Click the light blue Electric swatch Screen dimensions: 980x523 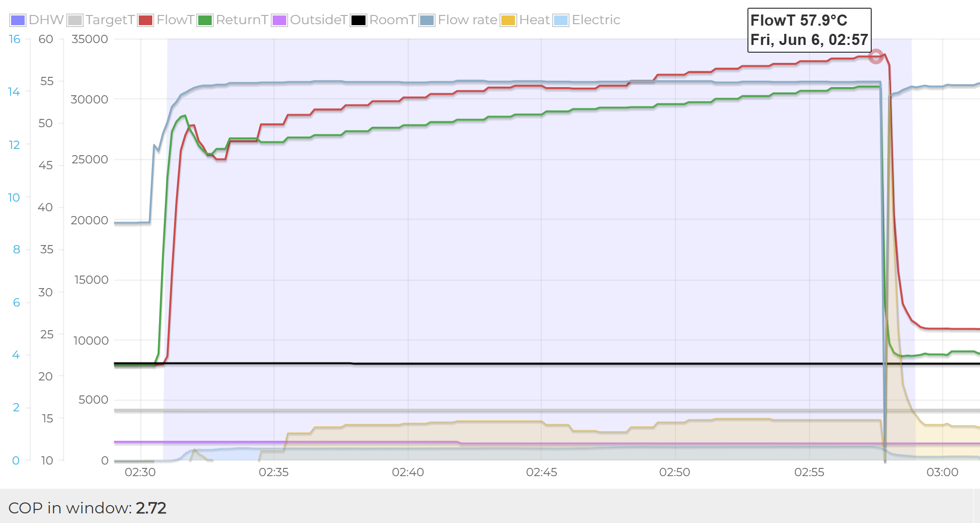[561, 20]
